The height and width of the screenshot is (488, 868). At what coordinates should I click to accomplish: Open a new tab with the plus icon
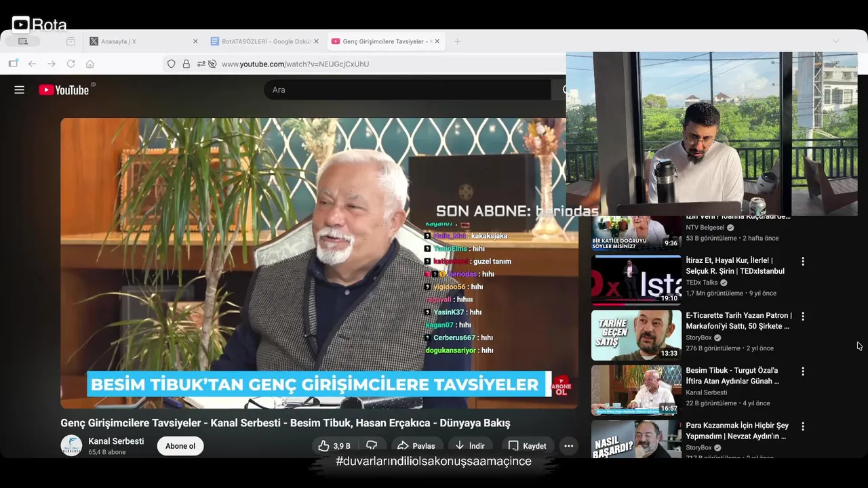point(457,41)
